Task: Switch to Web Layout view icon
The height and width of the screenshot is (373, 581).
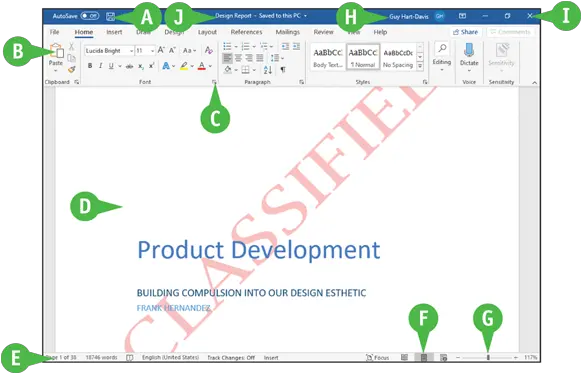Action: point(443,357)
